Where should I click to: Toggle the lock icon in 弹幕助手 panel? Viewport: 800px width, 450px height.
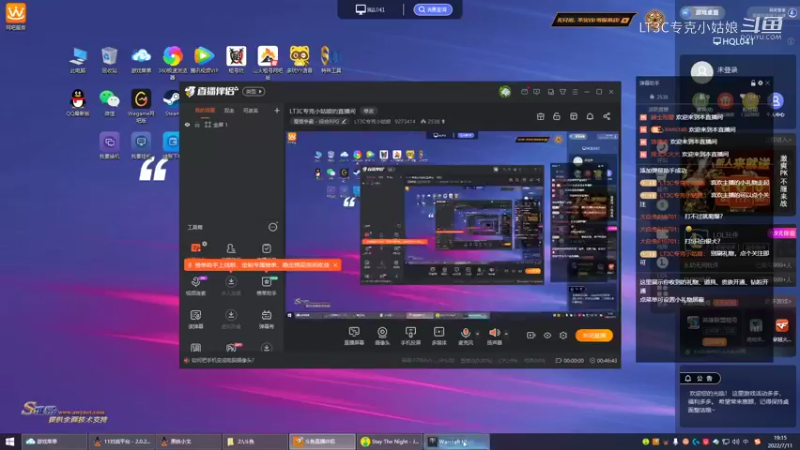[753, 83]
